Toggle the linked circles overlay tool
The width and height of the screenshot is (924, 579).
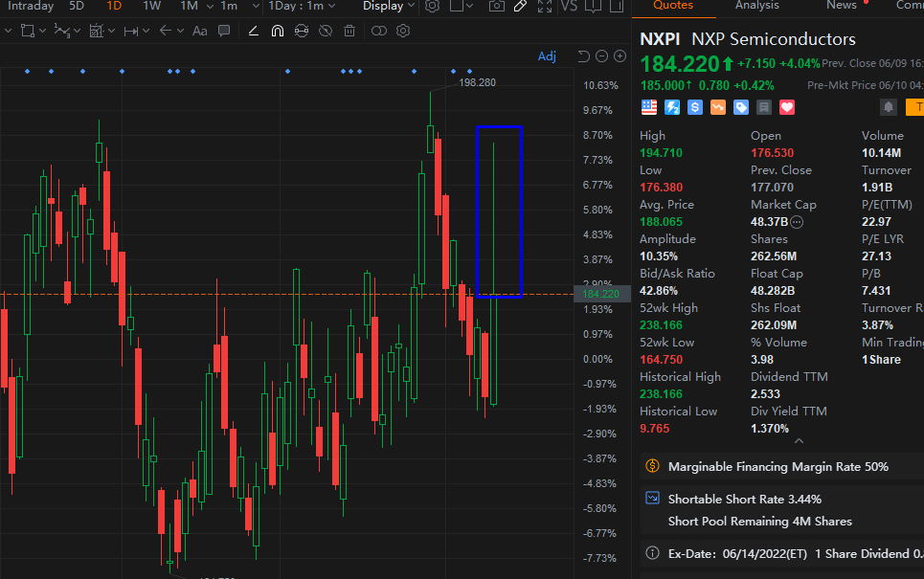379,31
